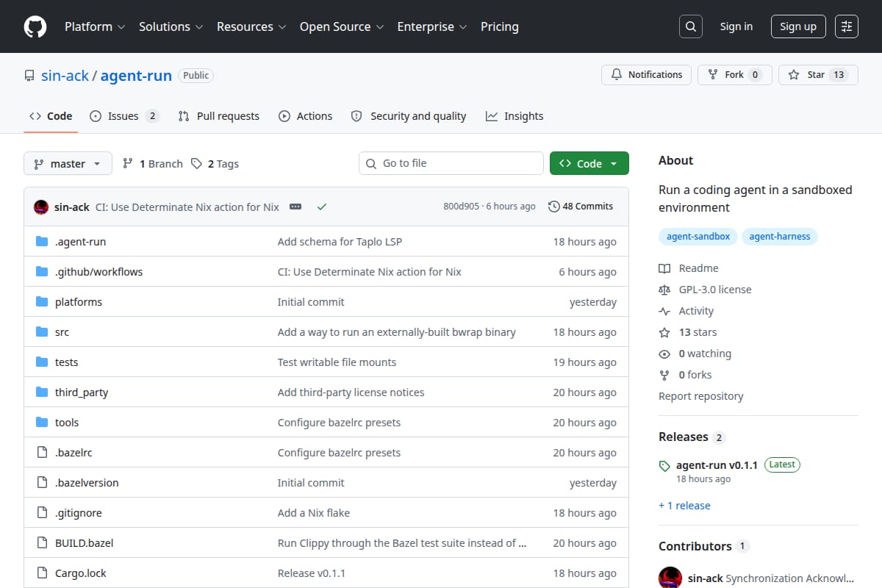
Task: View the 1 Branch link
Action: click(x=152, y=163)
